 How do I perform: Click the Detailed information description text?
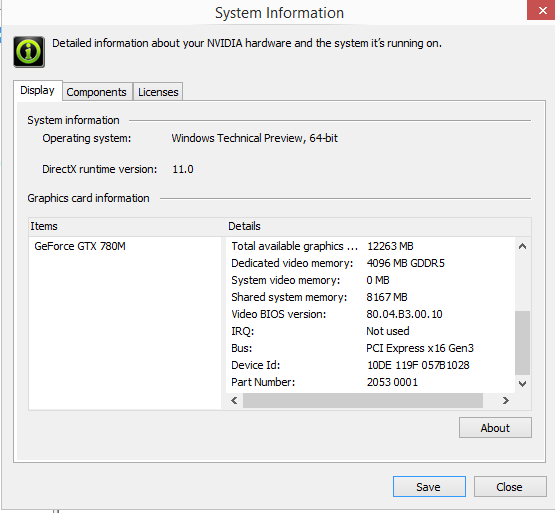[247, 43]
